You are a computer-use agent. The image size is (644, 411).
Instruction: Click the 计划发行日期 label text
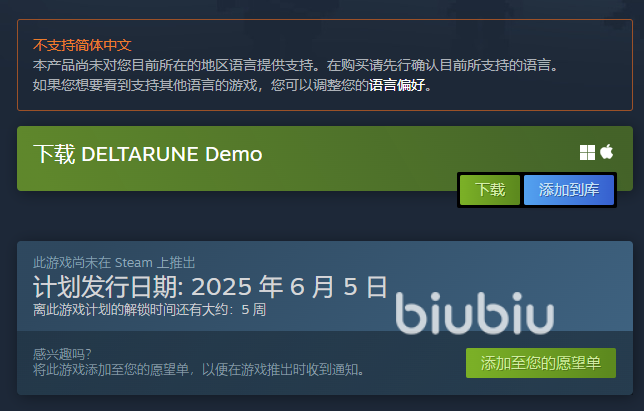click(108, 287)
